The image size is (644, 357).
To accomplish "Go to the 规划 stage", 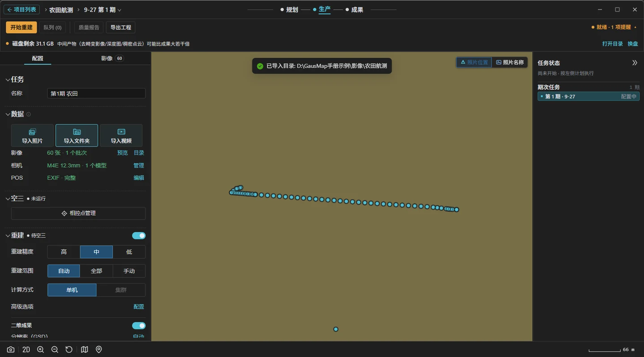I will (289, 10).
